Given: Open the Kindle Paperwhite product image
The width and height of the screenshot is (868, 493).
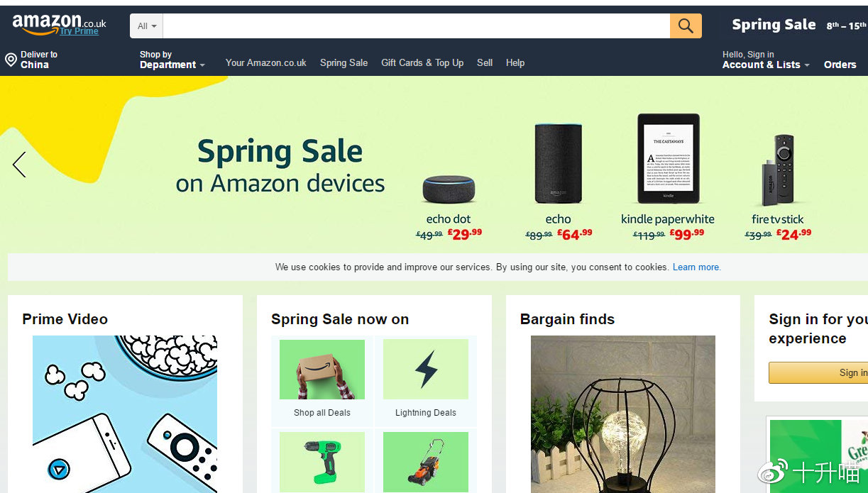Looking at the screenshot, I should pyautogui.click(x=668, y=160).
